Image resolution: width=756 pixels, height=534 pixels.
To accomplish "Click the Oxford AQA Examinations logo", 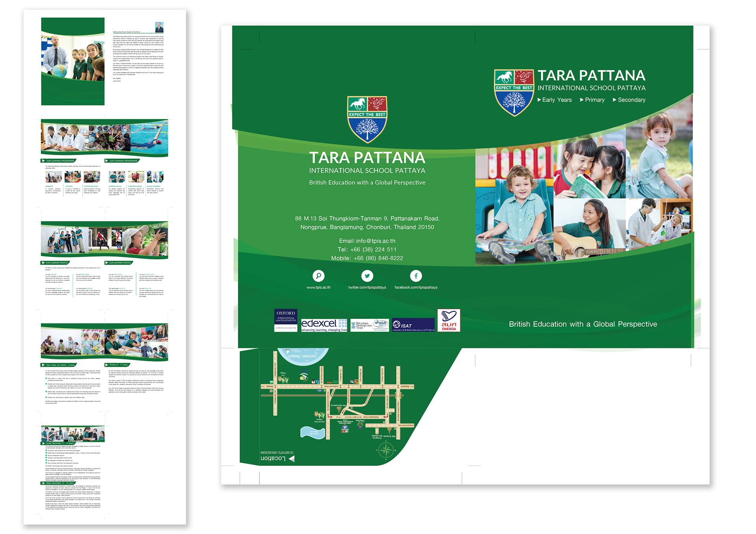I will 286,320.
